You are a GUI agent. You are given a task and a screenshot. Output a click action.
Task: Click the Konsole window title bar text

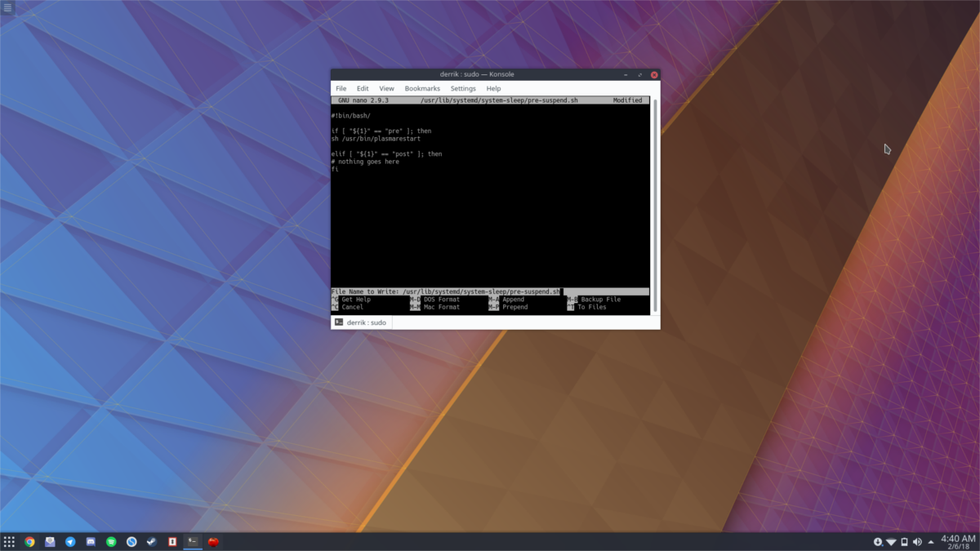479,74
